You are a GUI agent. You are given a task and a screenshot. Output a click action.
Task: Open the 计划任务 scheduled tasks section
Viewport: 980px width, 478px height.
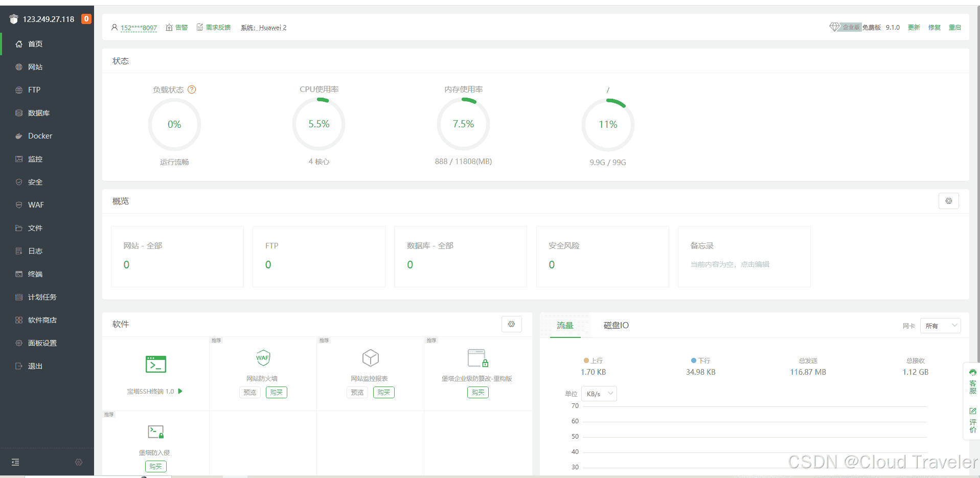[x=41, y=297]
